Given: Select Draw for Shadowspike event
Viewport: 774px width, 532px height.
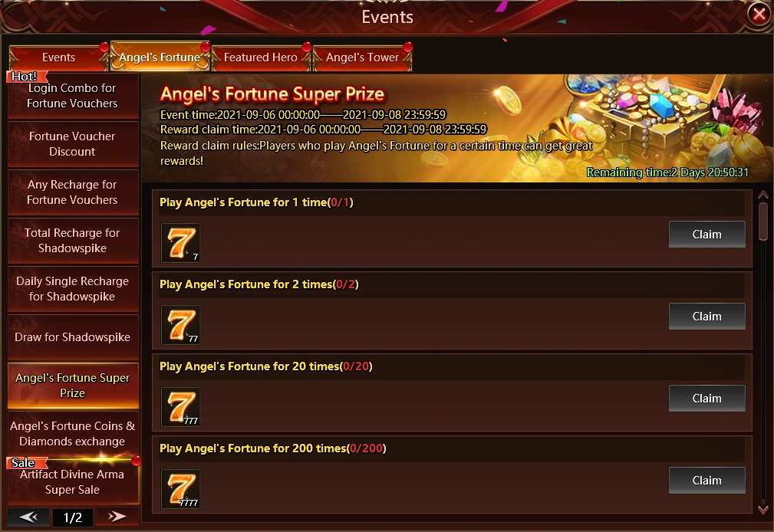Looking at the screenshot, I should click(73, 337).
